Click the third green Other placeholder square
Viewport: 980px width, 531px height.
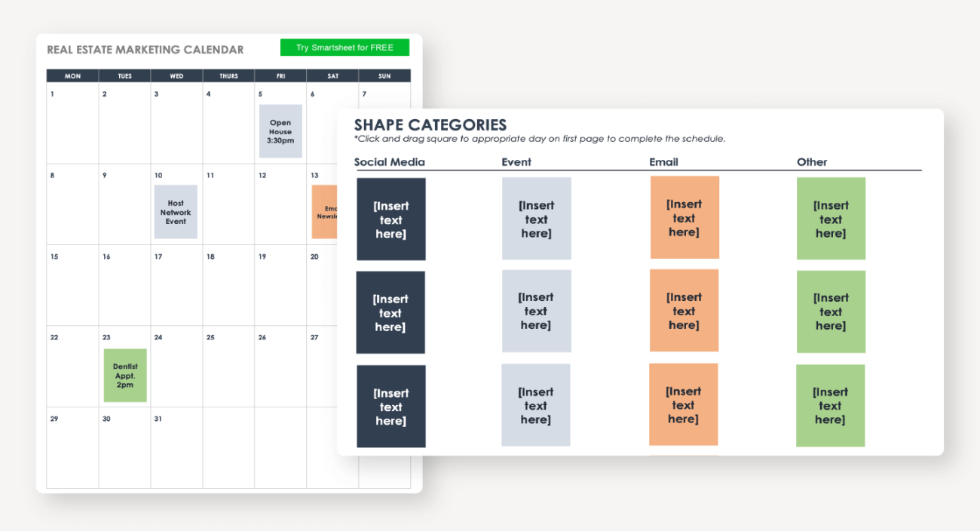tap(830, 406)
